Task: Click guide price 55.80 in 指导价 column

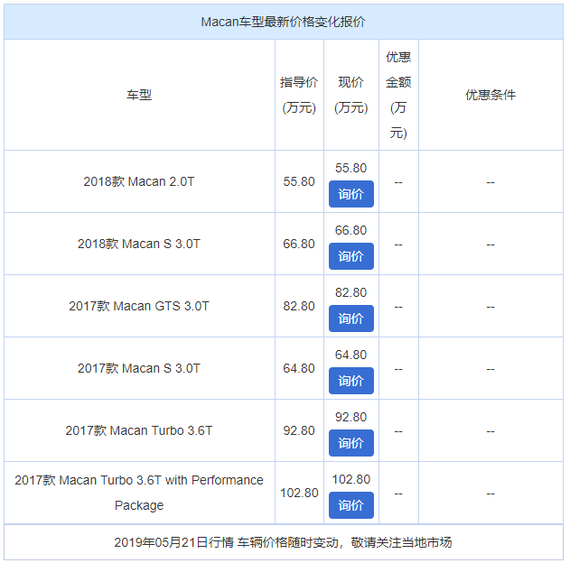Action: 299,181
